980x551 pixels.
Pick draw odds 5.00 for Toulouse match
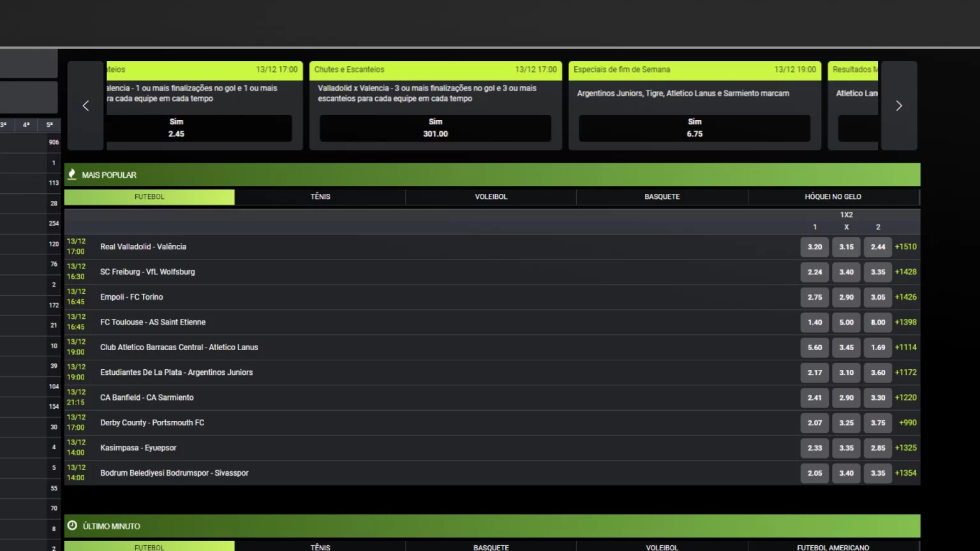tap(846, 322)
